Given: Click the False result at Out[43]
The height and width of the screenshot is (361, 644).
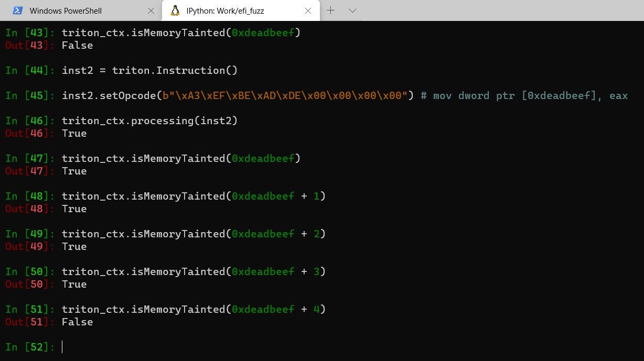Looking at the screenshot, I should pos(77,45).
